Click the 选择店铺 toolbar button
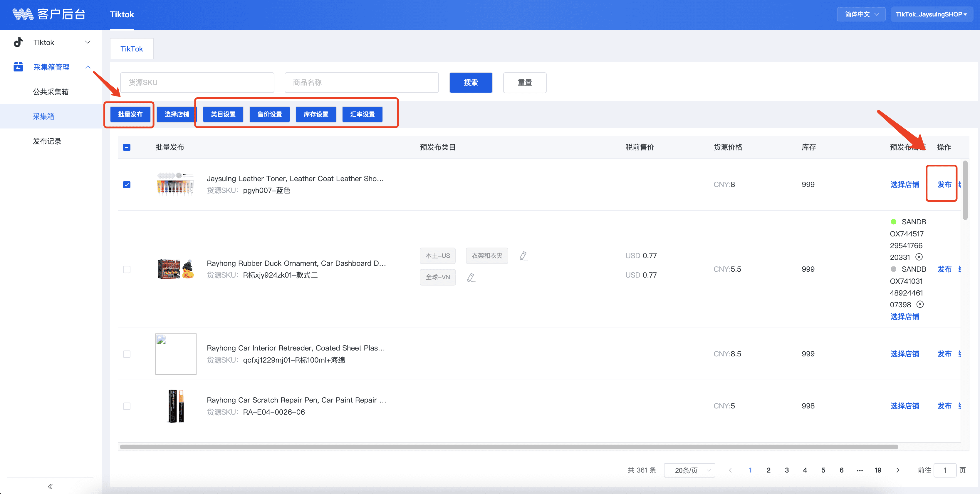This screenshot has width=980, height=494. point(177,114)
